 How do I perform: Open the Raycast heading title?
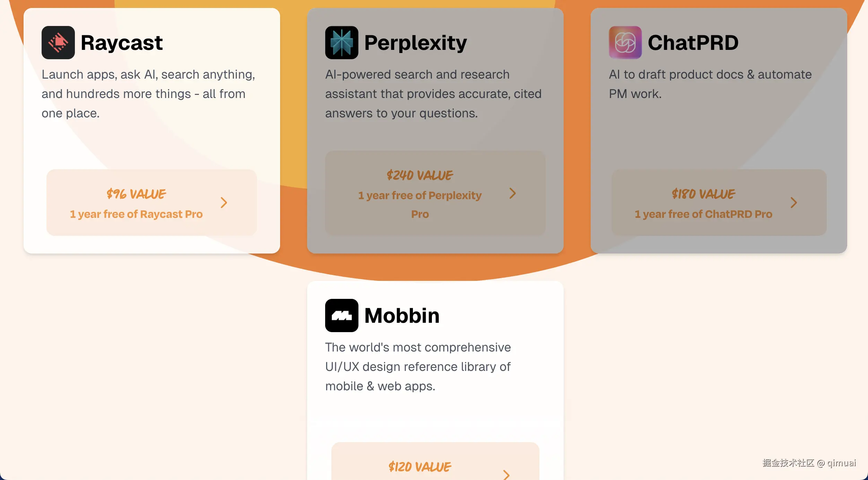tap(122, 43)
